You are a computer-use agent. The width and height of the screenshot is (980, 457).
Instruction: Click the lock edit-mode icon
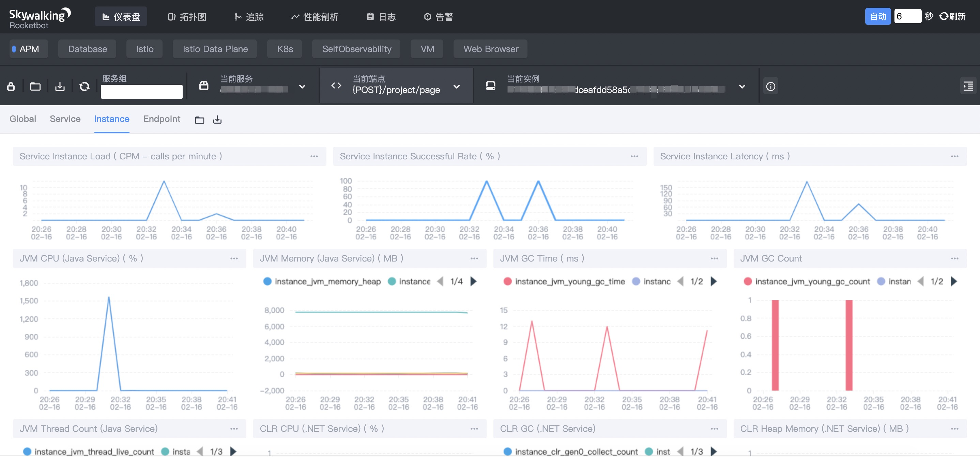click(x=11, y=87)
